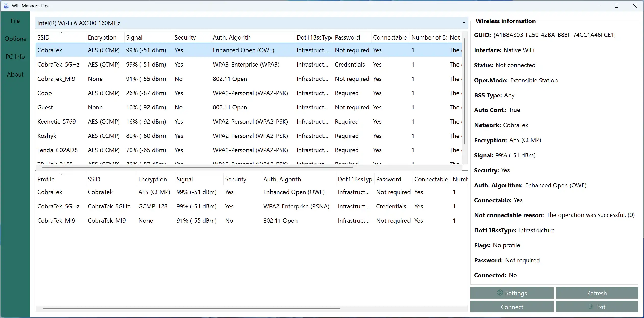
Task: Open the PC Info section
Action: coord(15,57)
